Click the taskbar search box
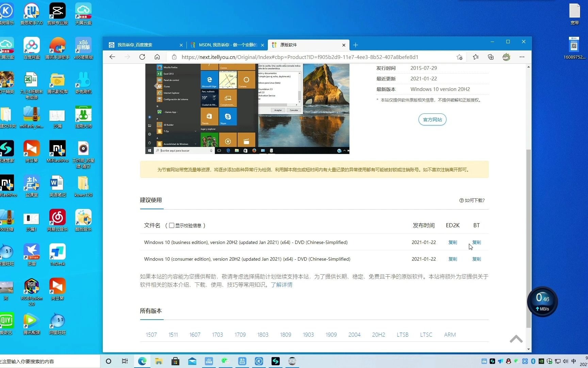The image size is (588, 368). (x=50, y=361)
